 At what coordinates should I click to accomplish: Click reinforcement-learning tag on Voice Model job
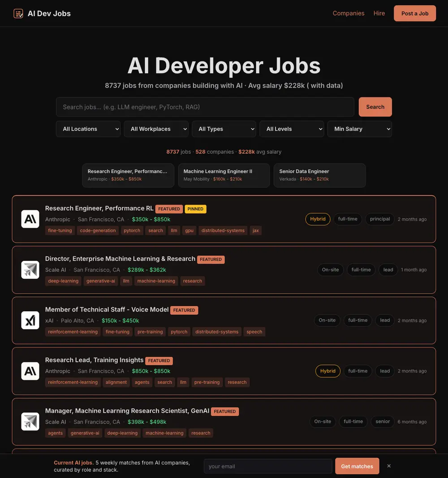click(x=73, y=332)
